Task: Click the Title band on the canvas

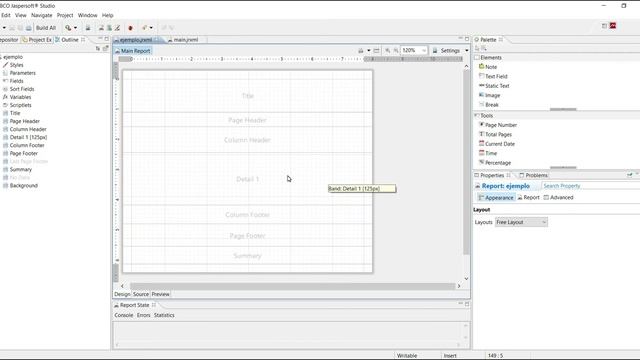Action: coord(247,96)
